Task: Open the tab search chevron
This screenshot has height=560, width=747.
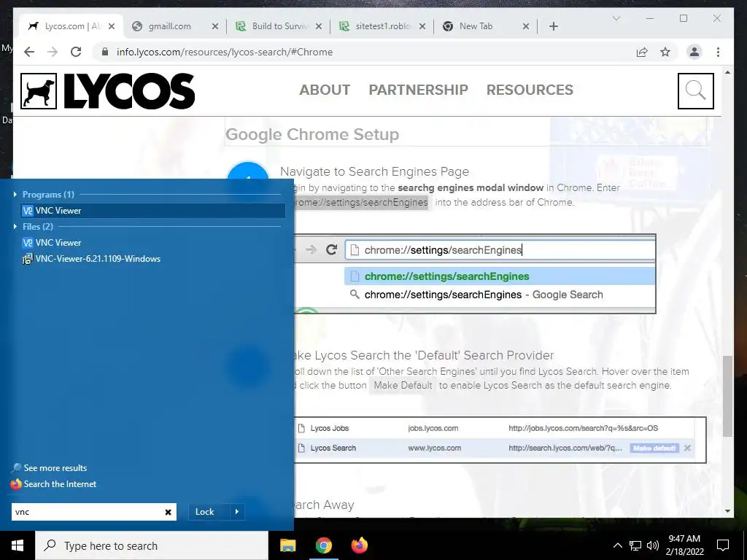Action: point(616,18)
